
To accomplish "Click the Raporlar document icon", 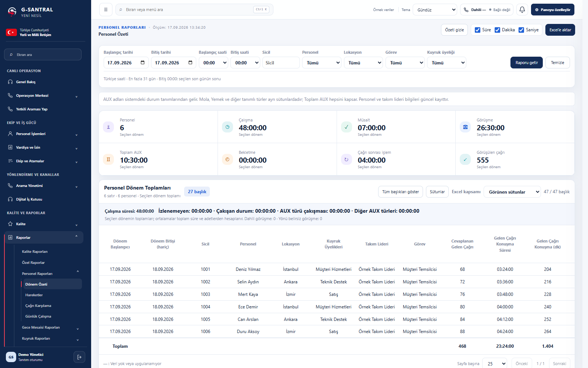I will coord(10,237).
